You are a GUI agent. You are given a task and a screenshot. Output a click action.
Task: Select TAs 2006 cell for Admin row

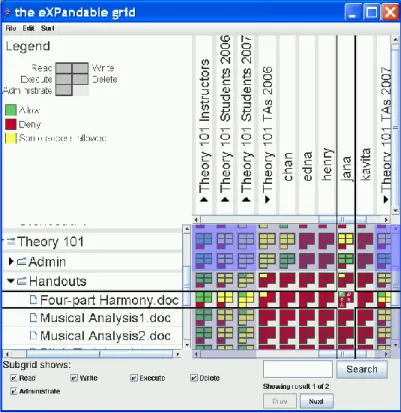coord(267,261)
